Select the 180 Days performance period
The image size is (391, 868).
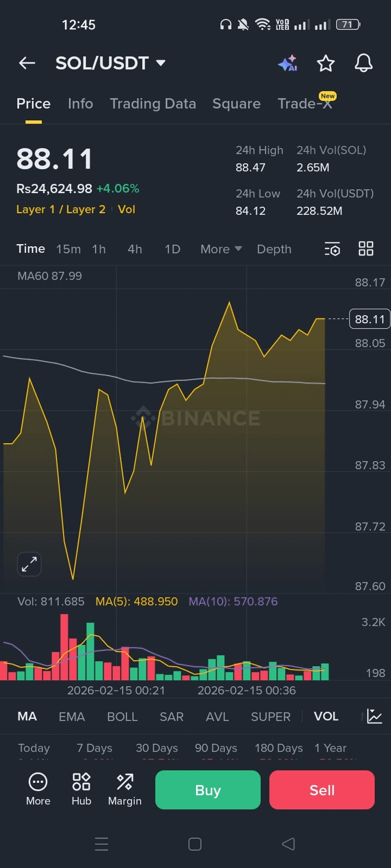pyautogui.click(x=279, y=748)
